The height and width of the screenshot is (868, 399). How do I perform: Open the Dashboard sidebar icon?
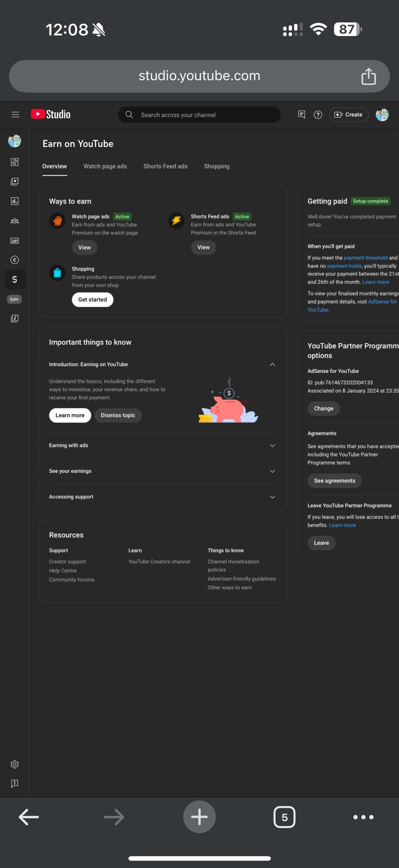point(15,162)
